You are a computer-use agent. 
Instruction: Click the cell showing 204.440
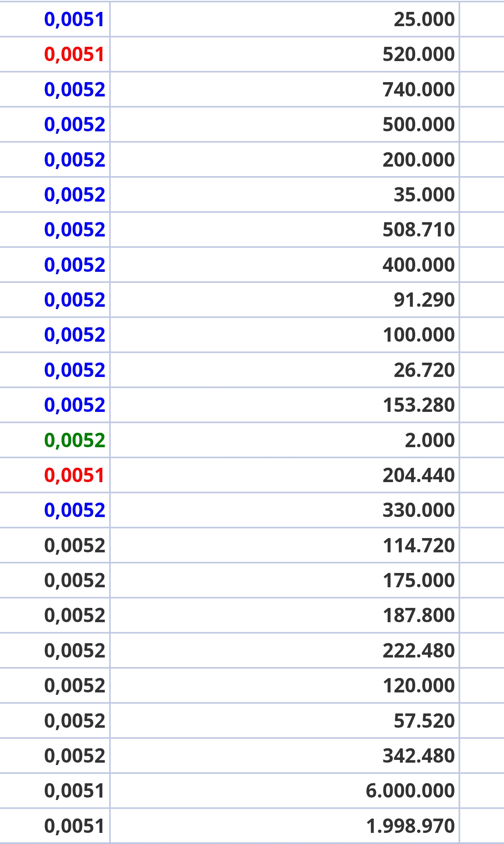click(x=285, y=475)
